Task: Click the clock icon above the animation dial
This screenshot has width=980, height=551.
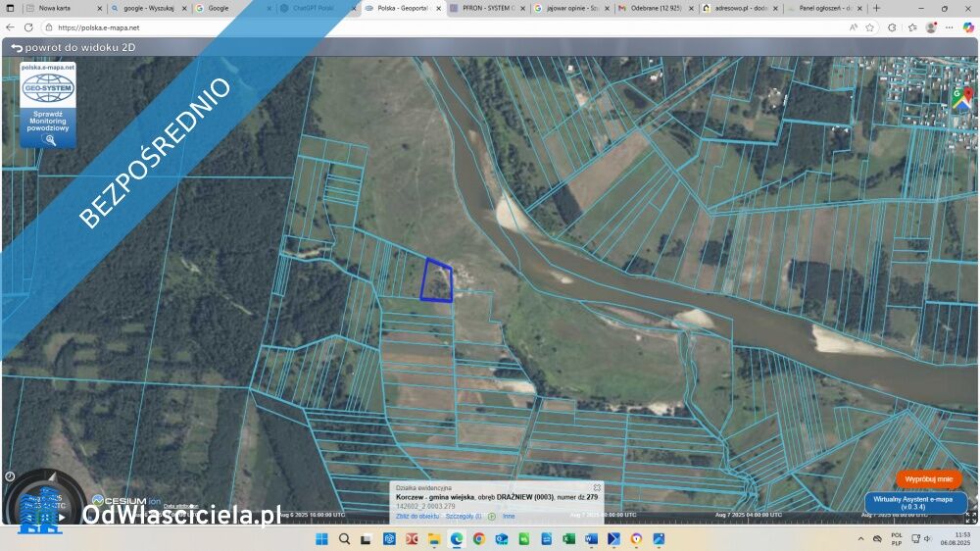Action: click(9, 476)
